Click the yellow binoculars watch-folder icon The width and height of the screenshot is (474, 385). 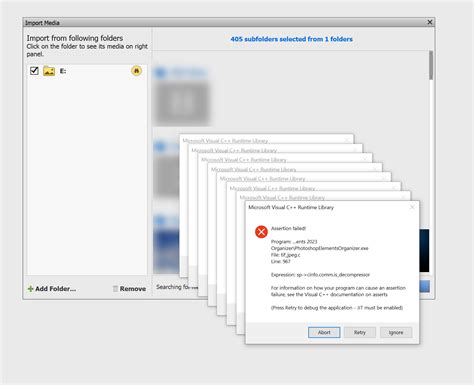(x=136, y=71)
